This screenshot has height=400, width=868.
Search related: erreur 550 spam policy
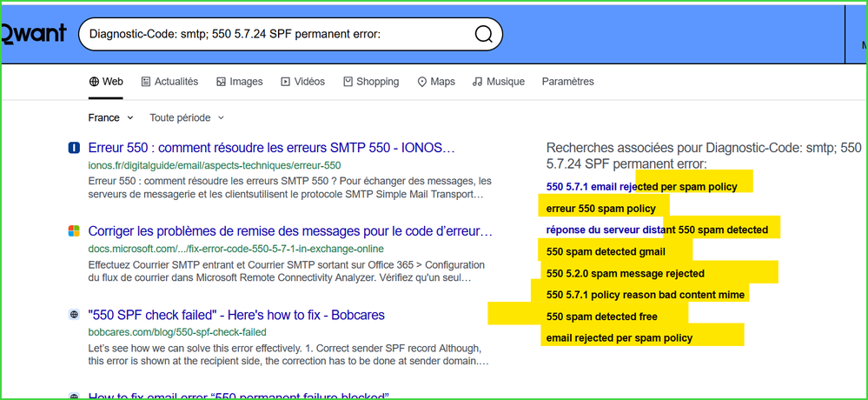600,209
